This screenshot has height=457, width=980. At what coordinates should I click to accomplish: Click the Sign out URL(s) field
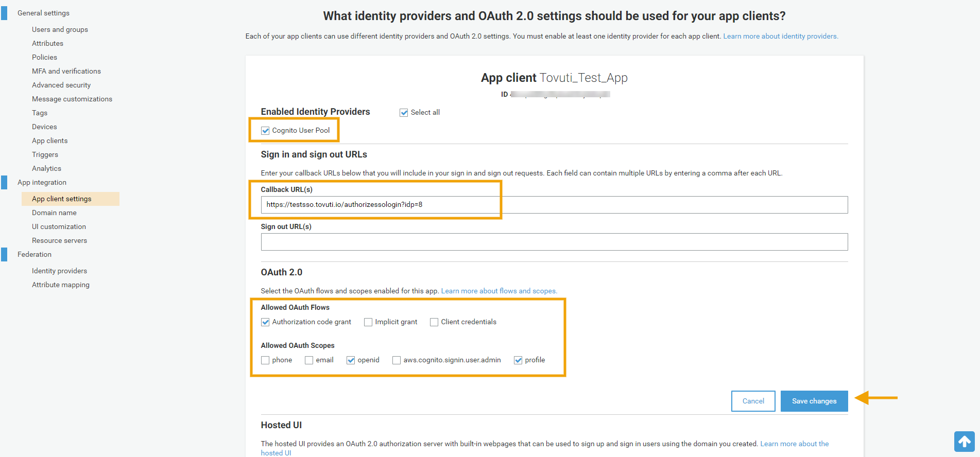coord(554,242)
